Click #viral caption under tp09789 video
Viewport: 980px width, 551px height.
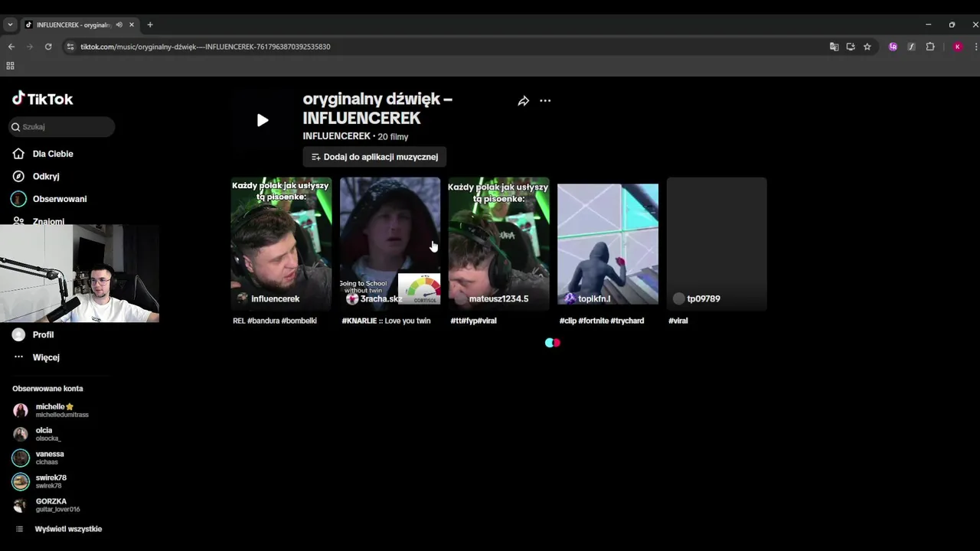point(678,321)
